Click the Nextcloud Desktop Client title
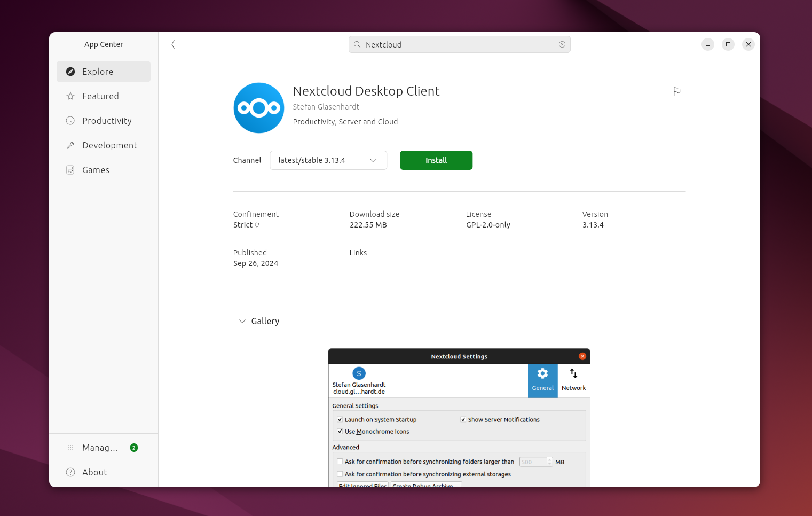The width and height of the screenshot is (812, 516). click(366, 91)
